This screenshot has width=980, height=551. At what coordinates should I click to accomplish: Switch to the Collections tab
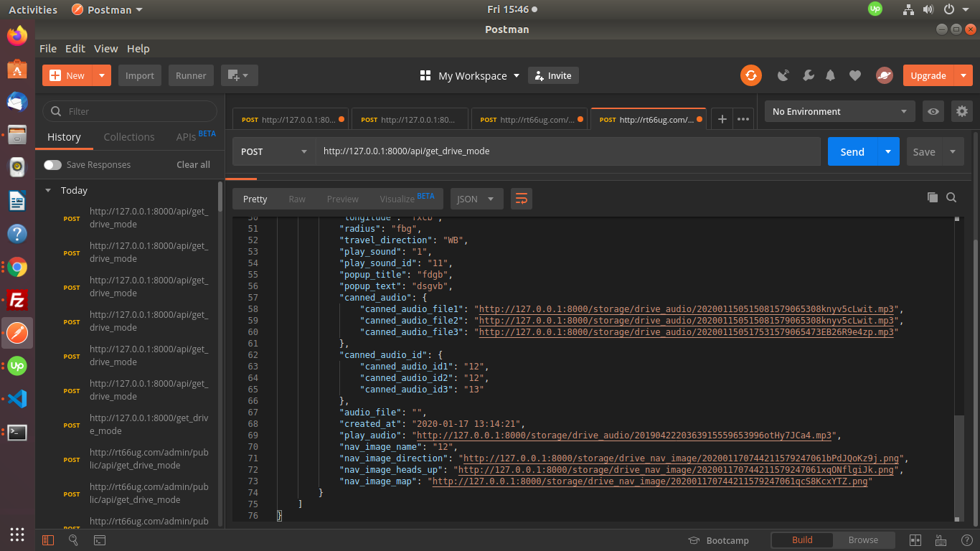click(x=129, y=137)
